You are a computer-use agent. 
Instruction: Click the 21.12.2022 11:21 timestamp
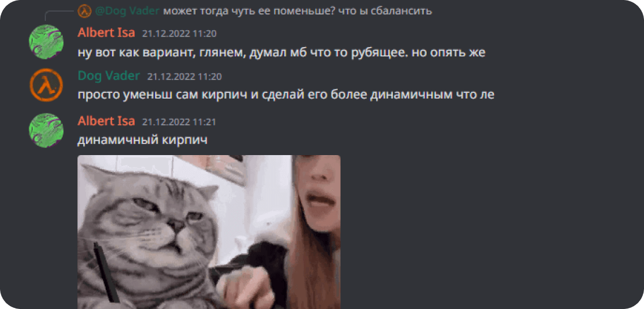point(179,122)
